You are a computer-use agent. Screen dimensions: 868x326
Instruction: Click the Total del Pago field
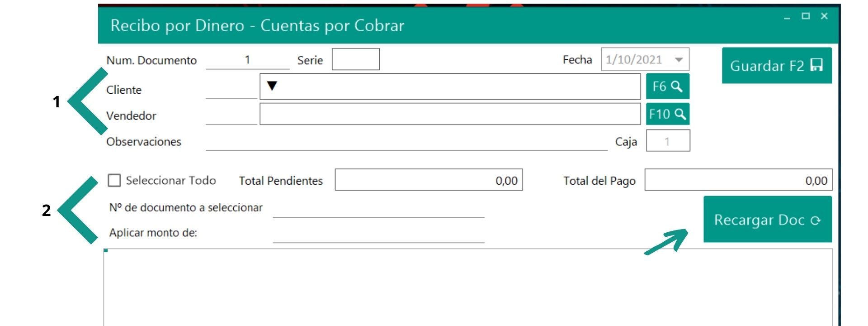pyautogui.click(x=738, y=180)
